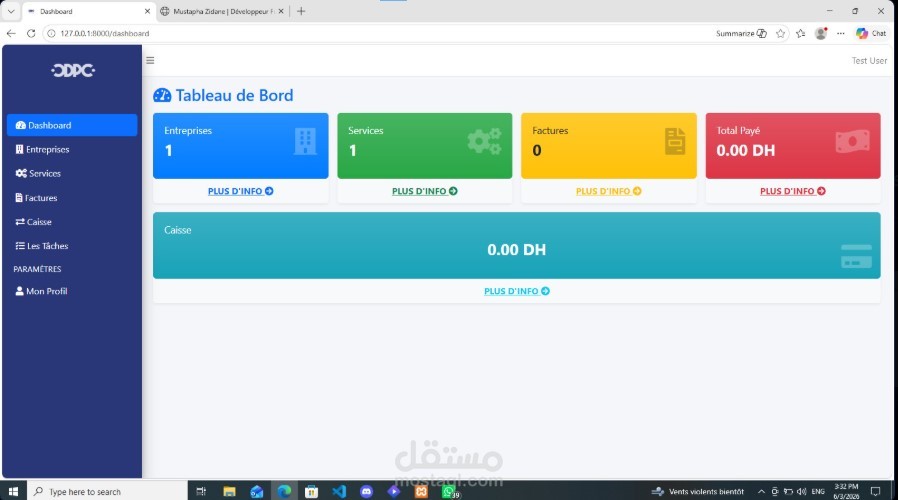
Task: Open File Explorer from the taskbar
Action: [229, 491]
